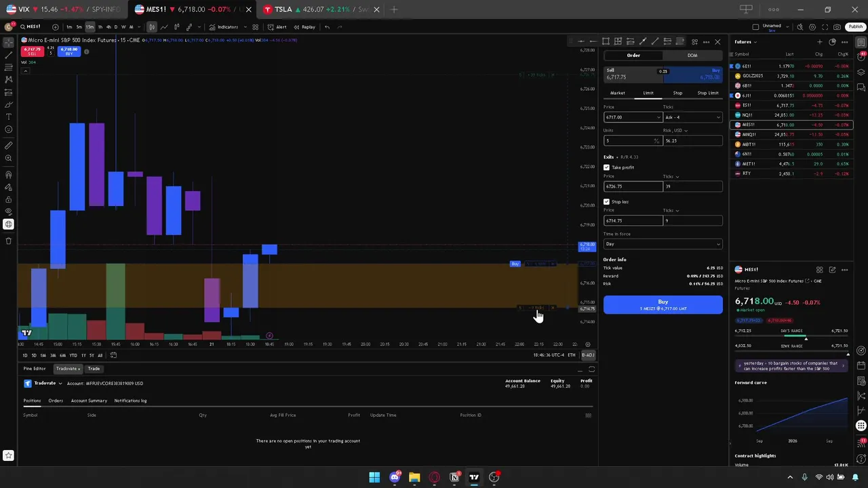
Task: Select MBT1! in the watchlist
Action: point(791,144)
